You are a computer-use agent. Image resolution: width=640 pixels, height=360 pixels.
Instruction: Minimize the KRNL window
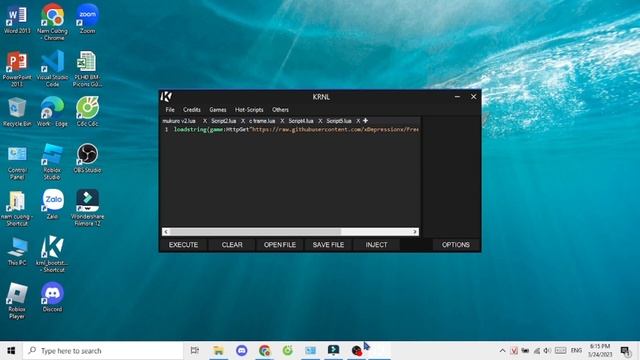point(457,97)
